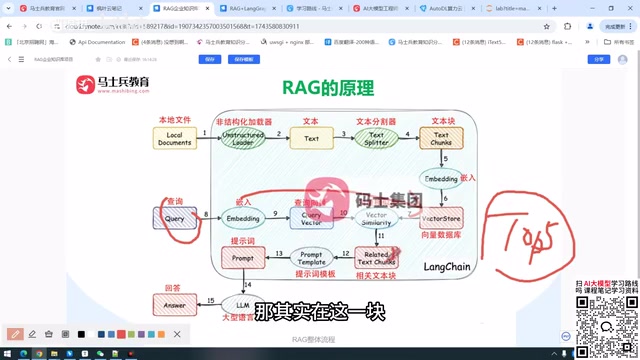Go back in browser history
This screenshot has height=360, width=640.
click(9, 26)
